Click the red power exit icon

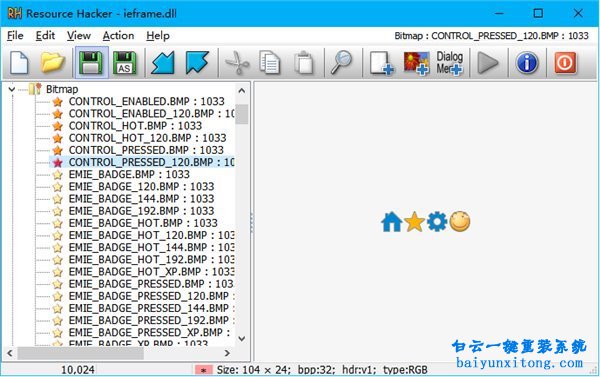coord(565,63)
